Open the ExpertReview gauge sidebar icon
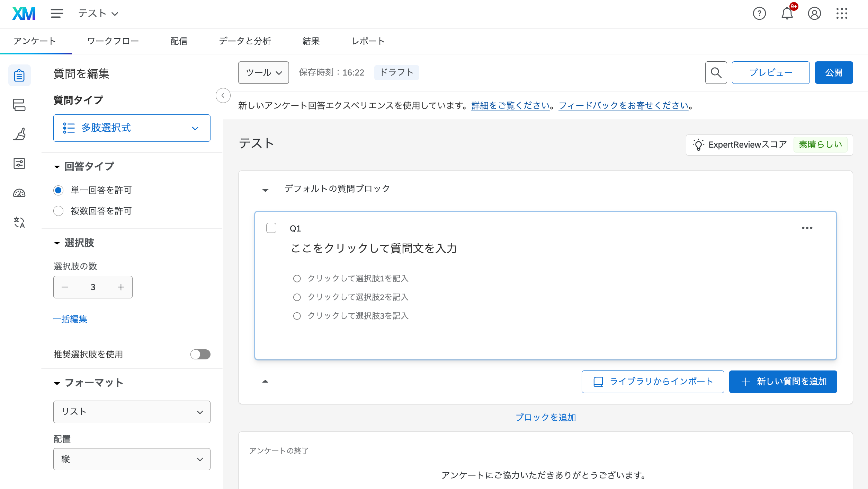 click(19, 193)
